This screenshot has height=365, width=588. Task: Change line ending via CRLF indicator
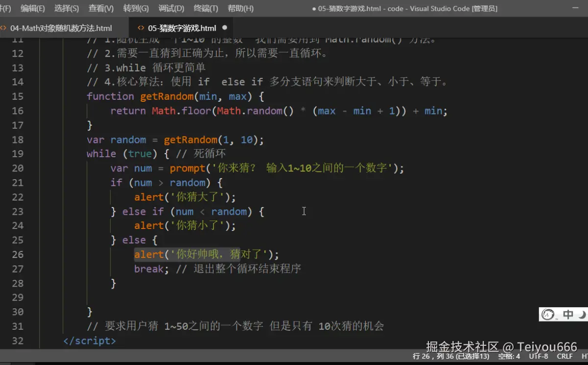click(x=564, y=356)
